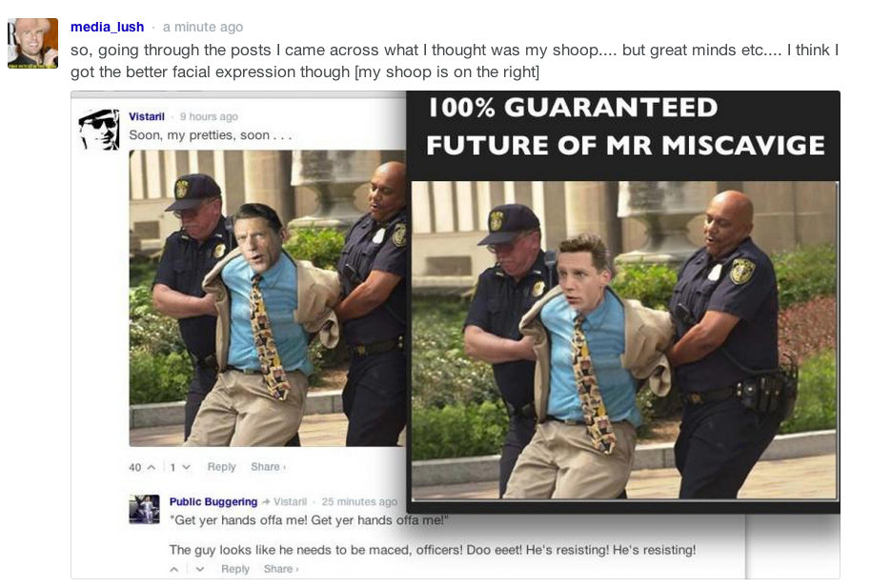The image size is (871, 588).
Task: Open Vistaril username link
Action: coord(147,116)
